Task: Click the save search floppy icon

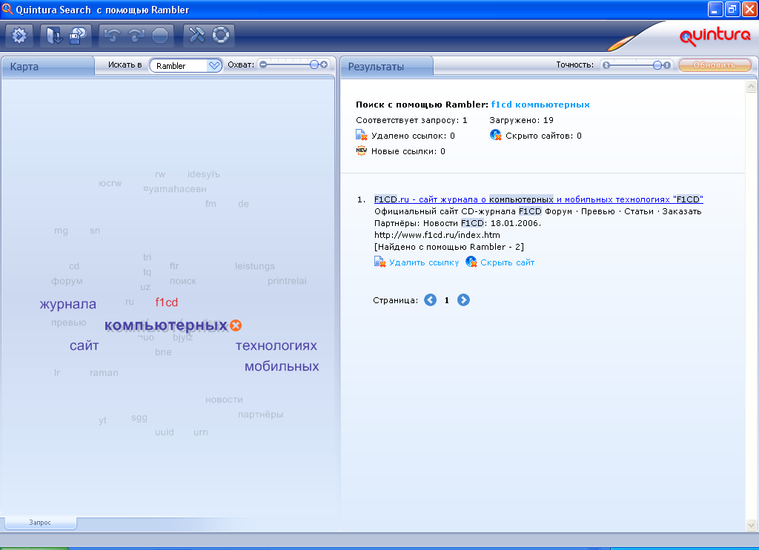Action: coord(77,35)
